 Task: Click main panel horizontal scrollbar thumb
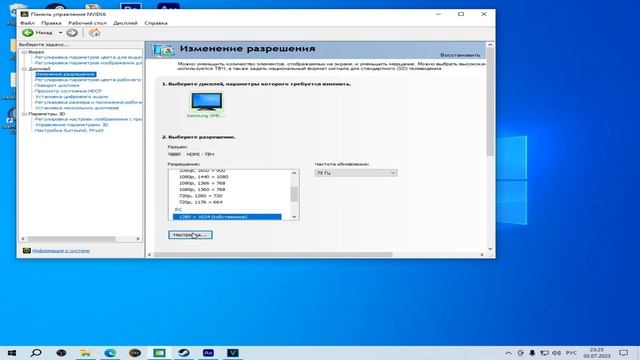tap(273, 254)
